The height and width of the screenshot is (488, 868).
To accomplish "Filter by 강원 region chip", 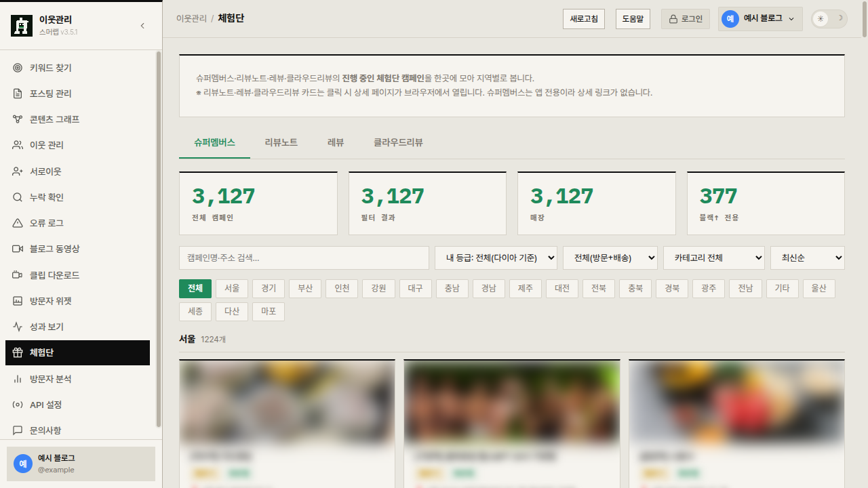I will pos(378,289).
